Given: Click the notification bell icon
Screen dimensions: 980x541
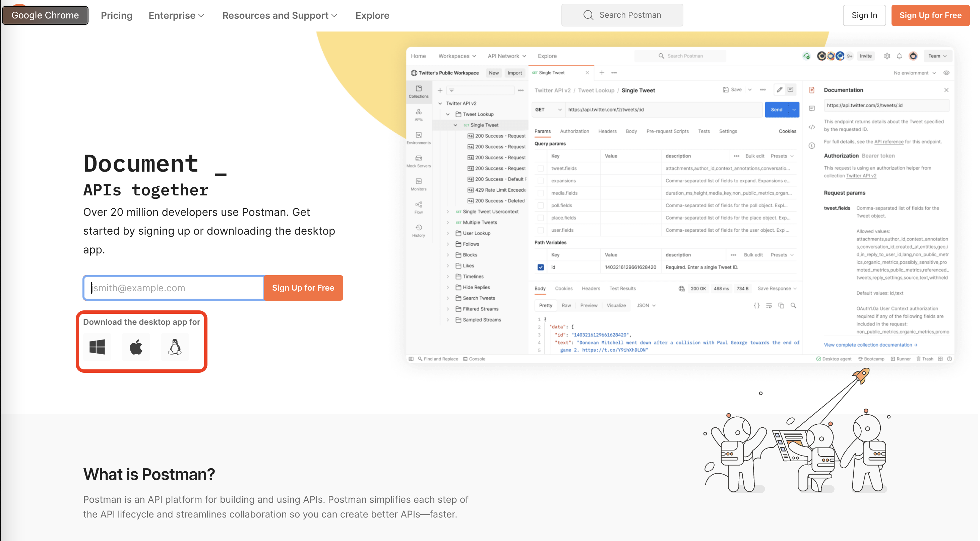Looking at the screenshot, I should pyautogui.click(x=899, y=56).
